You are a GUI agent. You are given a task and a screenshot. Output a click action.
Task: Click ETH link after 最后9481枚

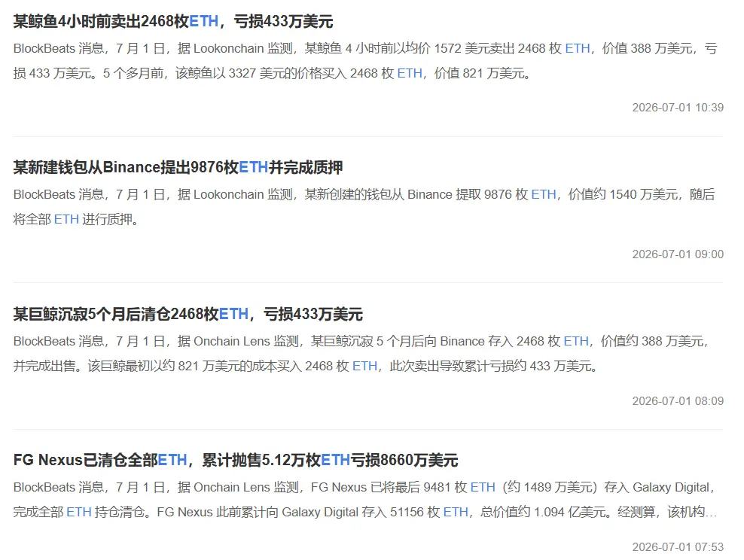coord(483,487)
